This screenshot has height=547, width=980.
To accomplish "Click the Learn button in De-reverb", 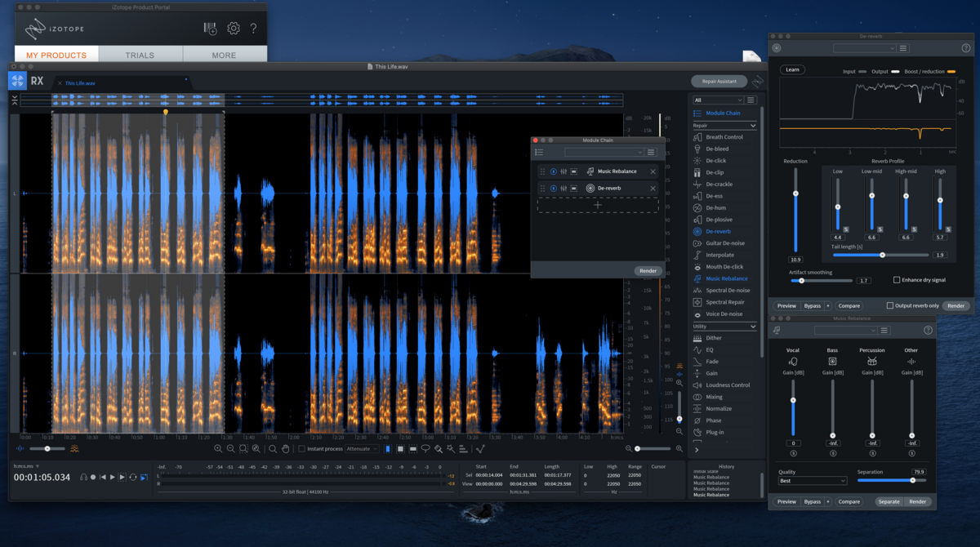I will 792,69.
